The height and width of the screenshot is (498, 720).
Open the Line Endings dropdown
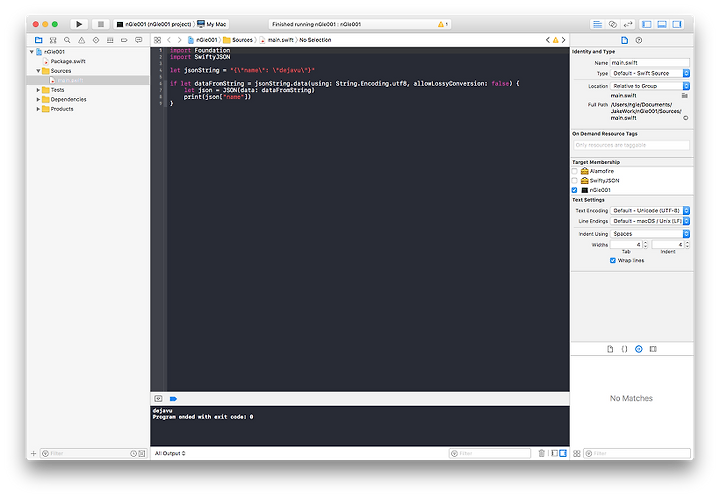coord(650,221)
